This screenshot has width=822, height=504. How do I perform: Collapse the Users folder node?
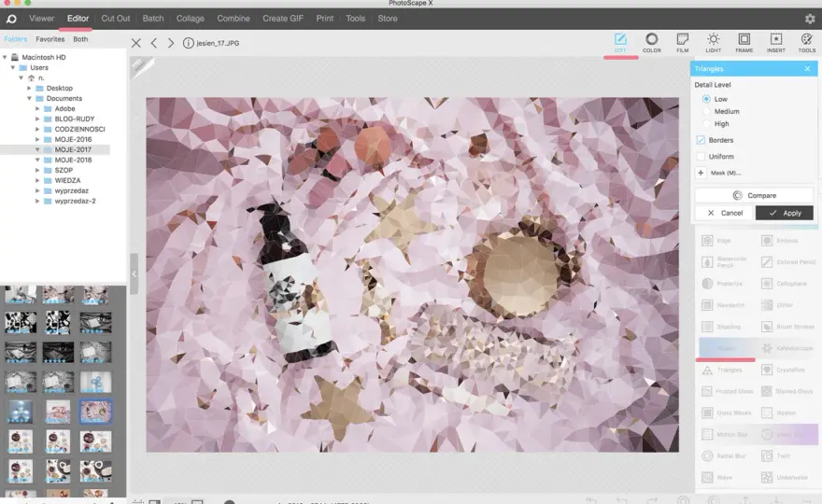click(x=13, y=67)
